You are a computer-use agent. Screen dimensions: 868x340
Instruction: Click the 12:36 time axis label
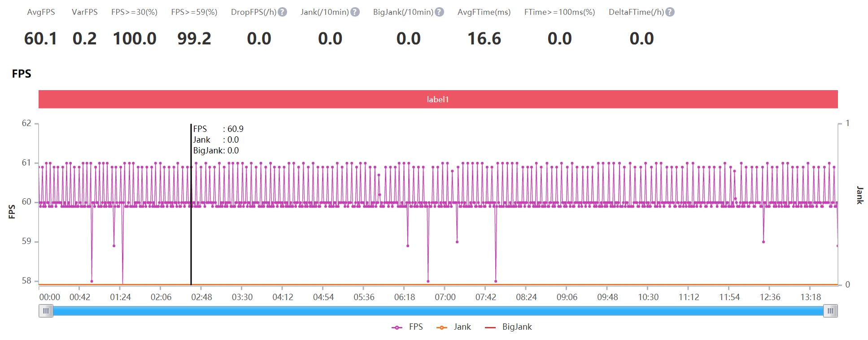coord(770,297)
